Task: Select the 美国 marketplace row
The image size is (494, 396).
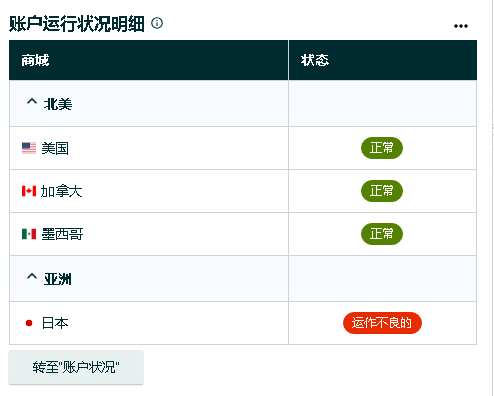Action: pos(243,148)
